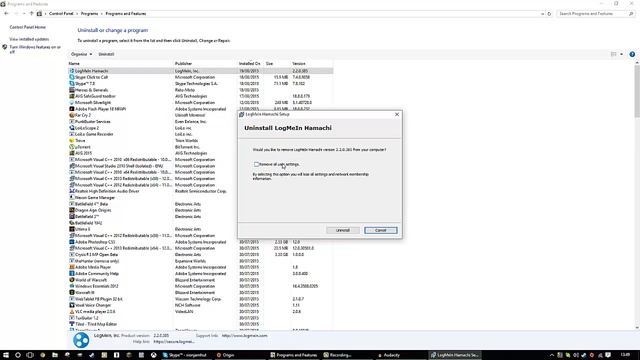This screenshot has width=640, height=360.
Task: Switch to Skype in the taskbar
Action: coord(186,355)
